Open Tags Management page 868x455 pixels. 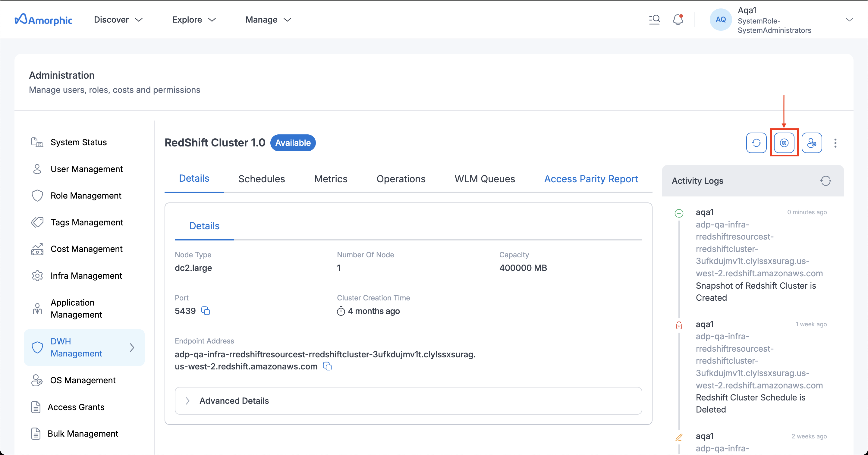click(86, 222)
